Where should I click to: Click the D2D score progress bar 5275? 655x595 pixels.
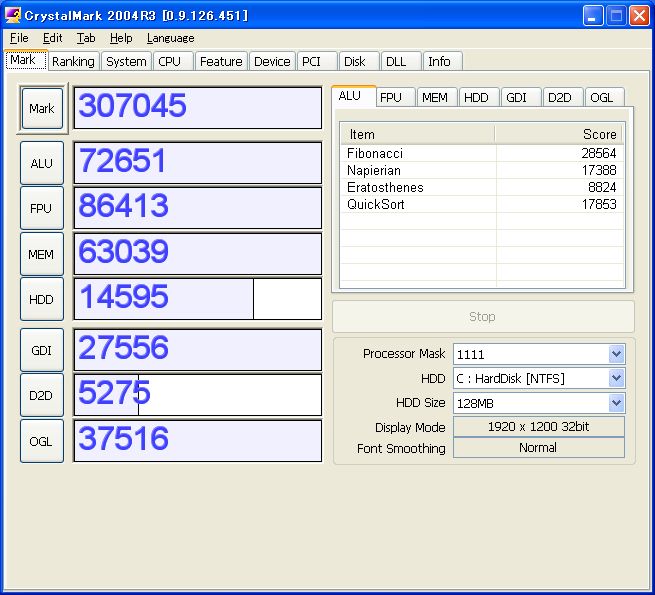coord(198,395)
